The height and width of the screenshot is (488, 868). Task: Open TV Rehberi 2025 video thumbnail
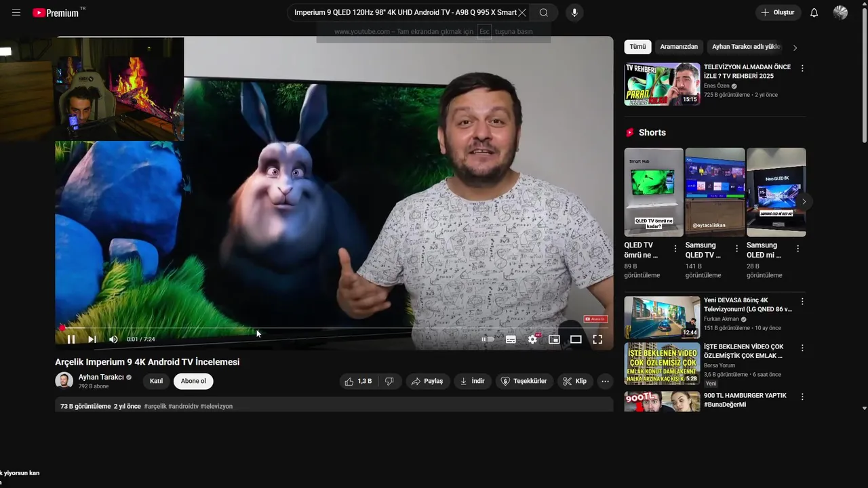point(662,84)
